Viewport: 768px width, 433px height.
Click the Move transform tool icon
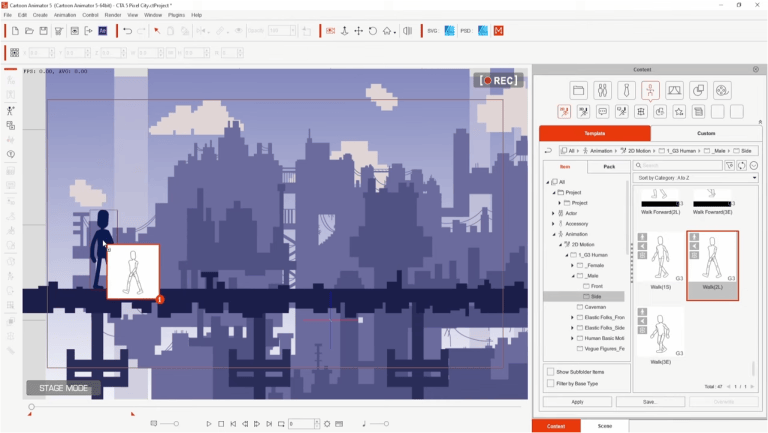point(359,31)
